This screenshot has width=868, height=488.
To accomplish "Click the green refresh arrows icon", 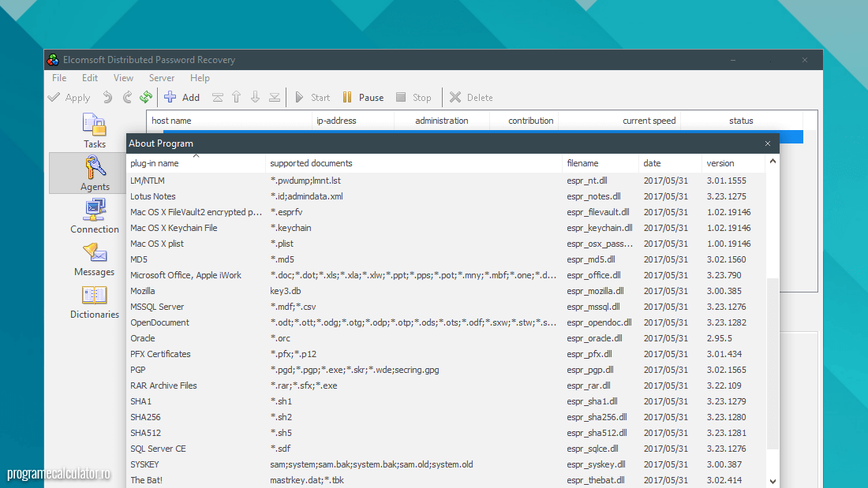I will pyautogui.click(x=146, y=97).
